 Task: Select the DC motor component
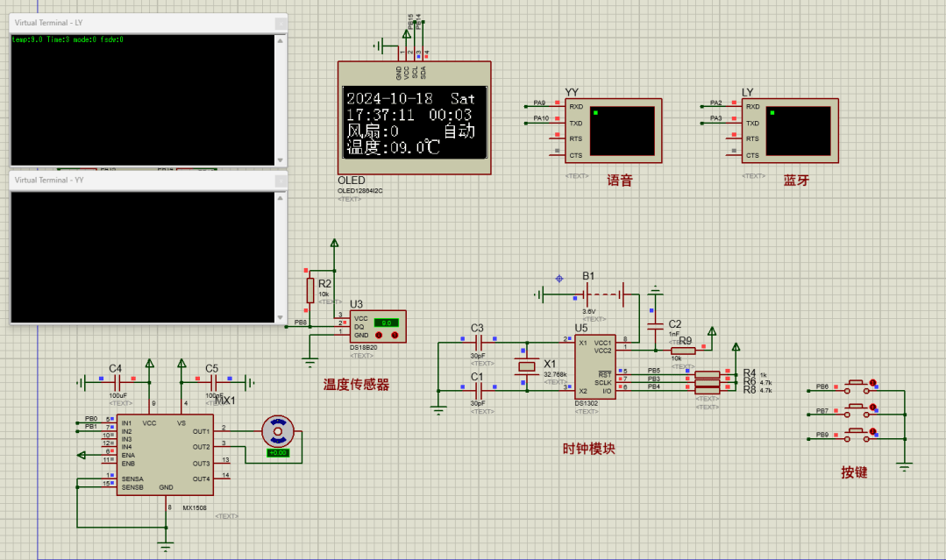pyautogui.click(x=279, y=431)
